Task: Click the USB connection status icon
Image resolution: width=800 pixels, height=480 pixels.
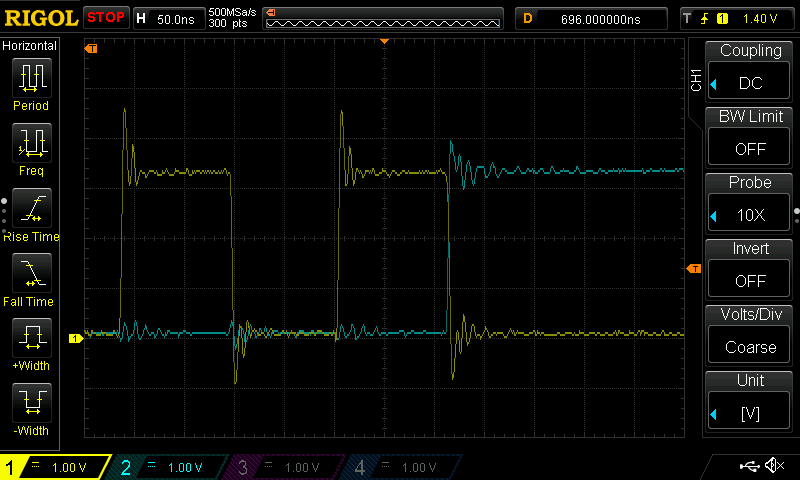Action: coord(749,466)
